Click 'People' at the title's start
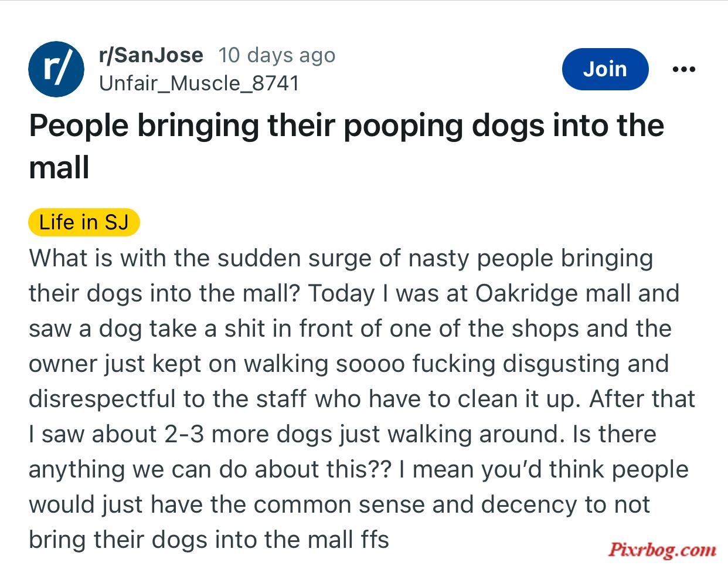The image size is (728, 569). tap(78, 127)
